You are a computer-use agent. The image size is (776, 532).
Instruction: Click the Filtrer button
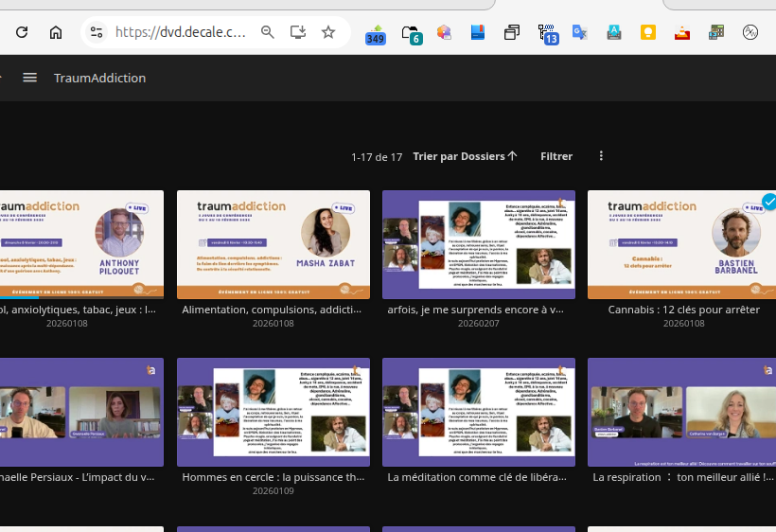pyautogui.click(x=556, y=156)
